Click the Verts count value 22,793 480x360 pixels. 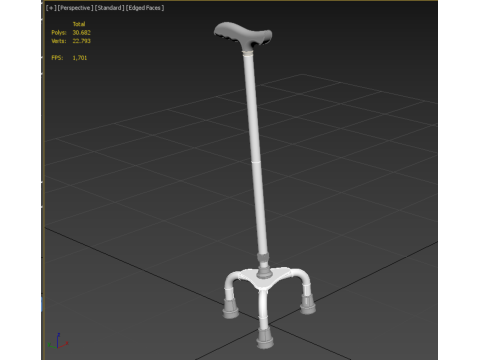click(82, 41)
